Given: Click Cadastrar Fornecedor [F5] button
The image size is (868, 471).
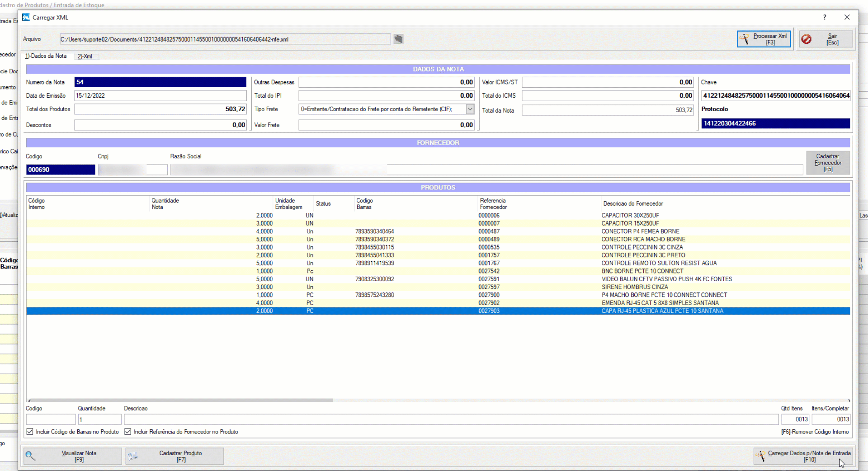Looking at the screenshot, I should click(828, 163).
